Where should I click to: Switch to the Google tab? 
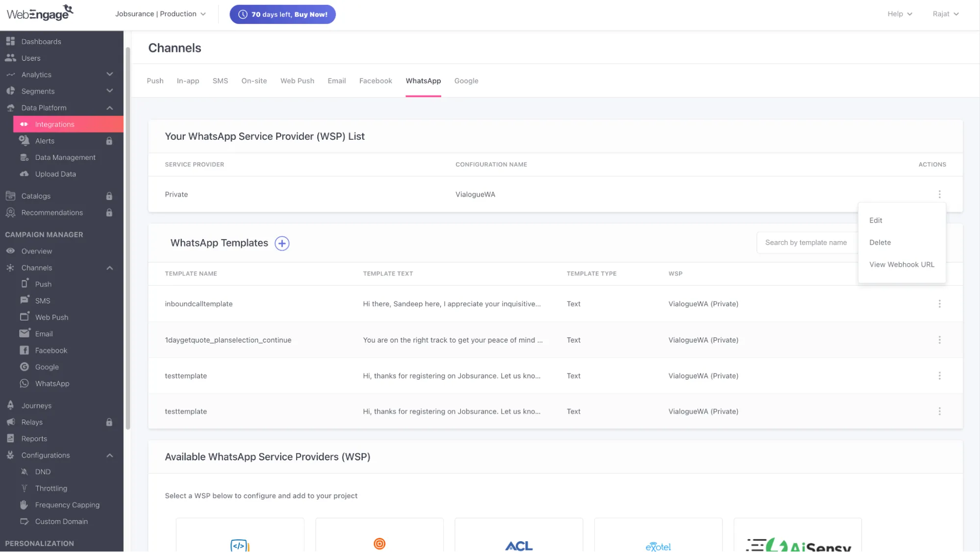[x=466, y=81]
